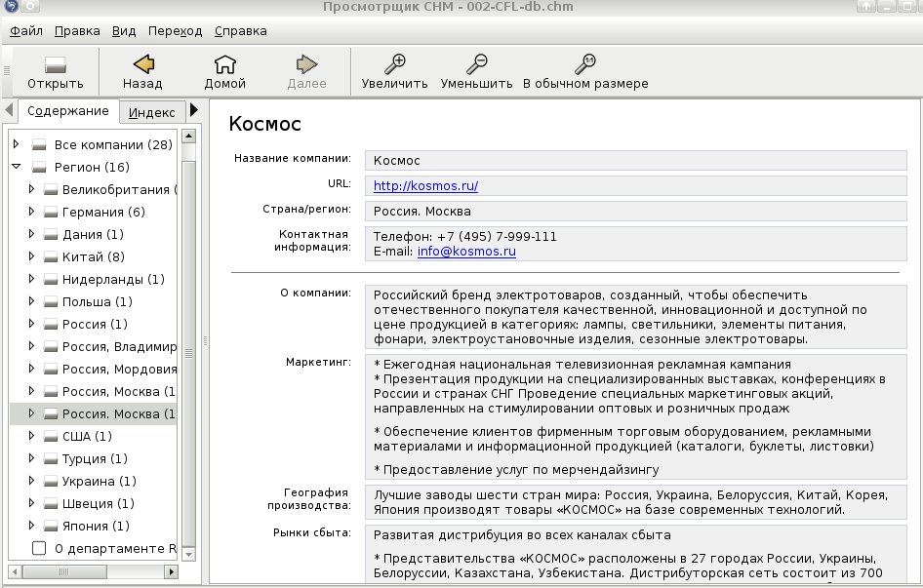Image resolution: width=923 pixels, height=588 pixels.
Task: Switch to the Индекс tab
Action: pos(152,112)
